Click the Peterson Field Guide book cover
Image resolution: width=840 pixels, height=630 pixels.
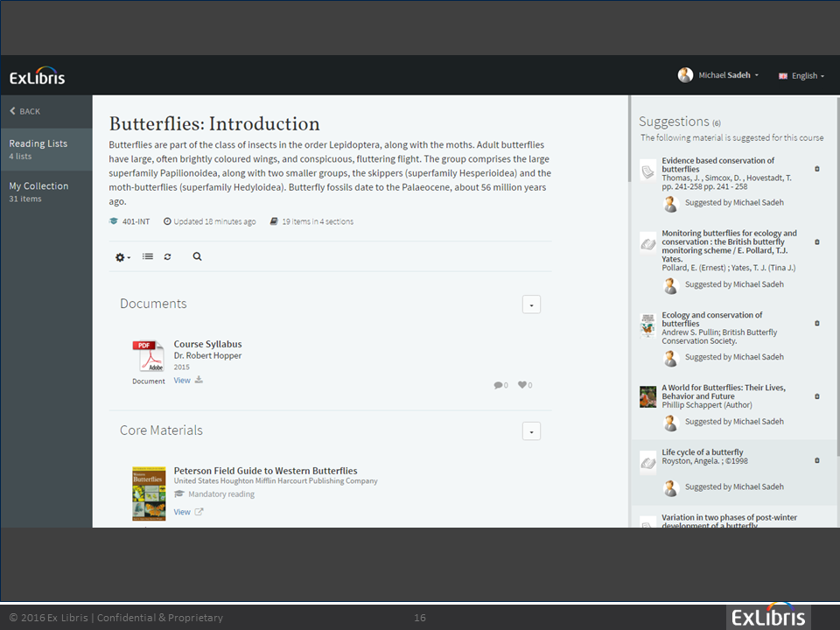coord(149,493)
